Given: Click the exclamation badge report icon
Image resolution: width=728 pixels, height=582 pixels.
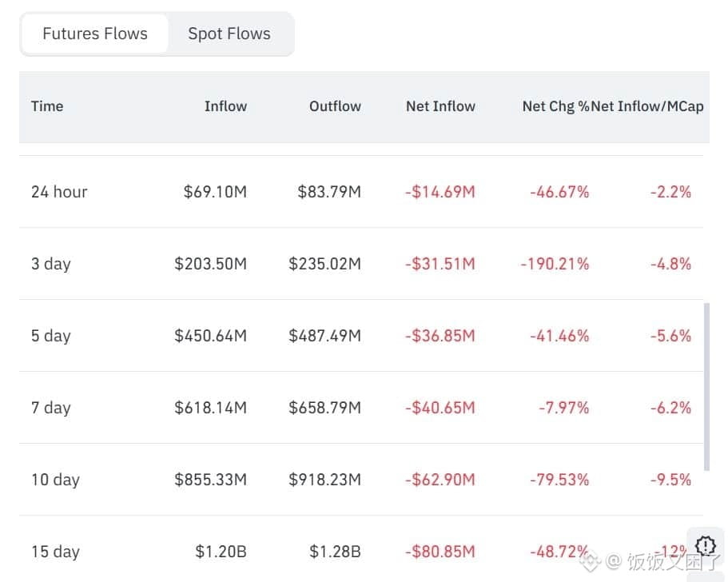Looking at the screenshot, I should 706,545.
